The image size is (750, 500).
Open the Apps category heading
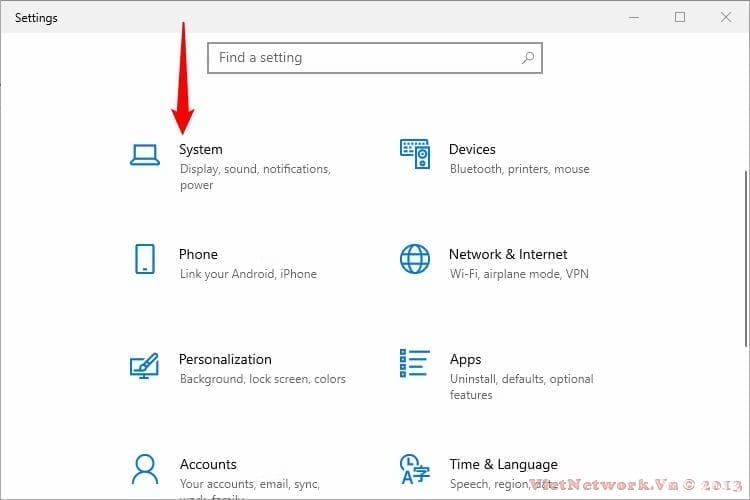pos(465,359)
